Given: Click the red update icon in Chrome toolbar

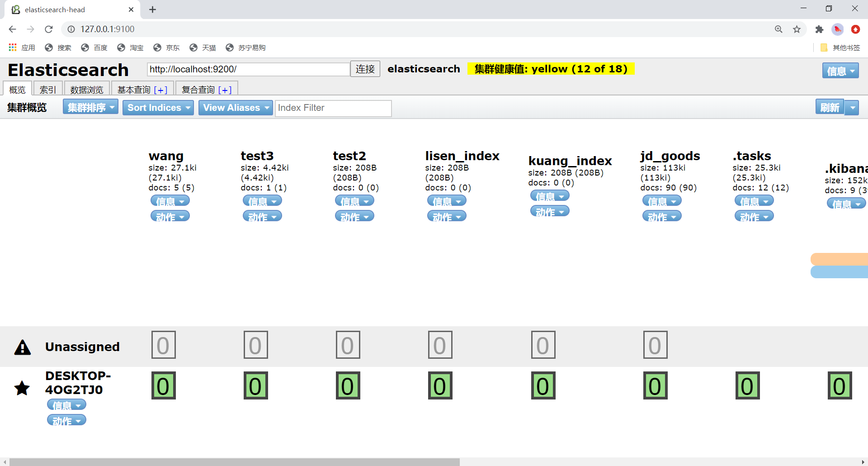Looking at the screenshot, I should (855, 29).
